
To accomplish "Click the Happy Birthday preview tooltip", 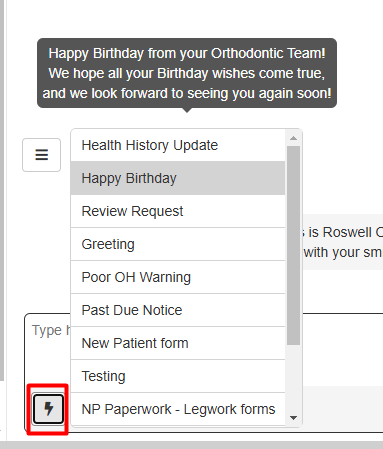I will tap(187, 73).
